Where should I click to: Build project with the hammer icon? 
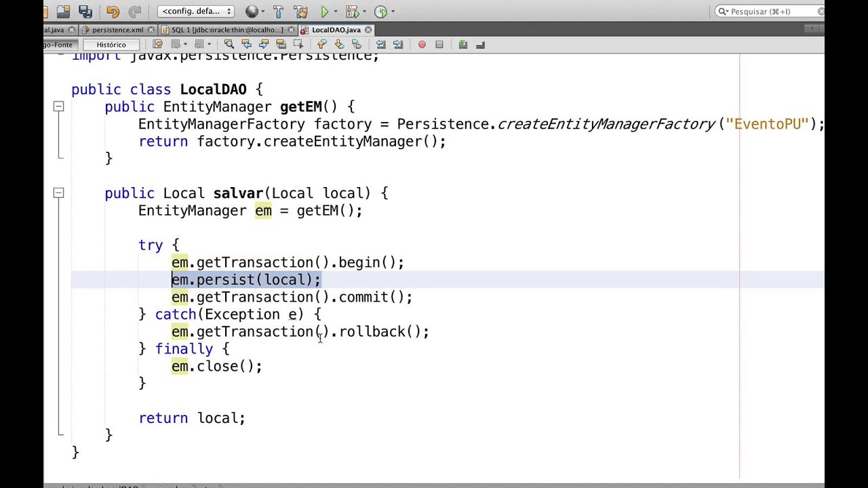coord(279,11)
